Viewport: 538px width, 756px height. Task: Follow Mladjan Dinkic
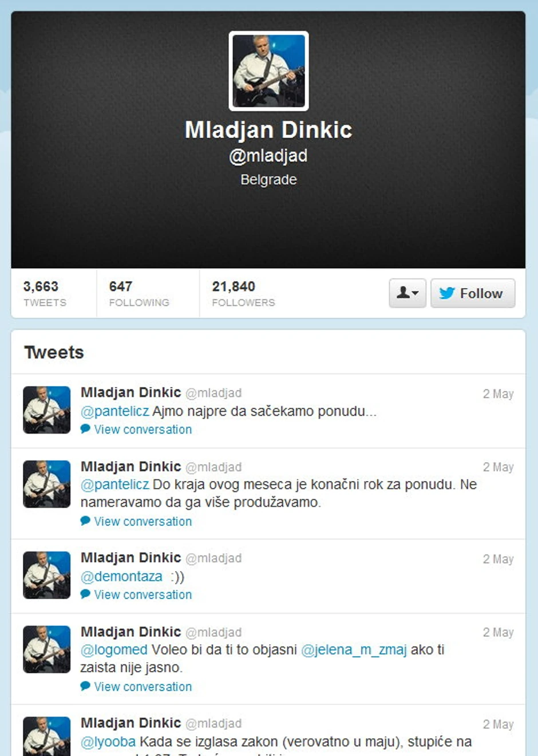coord(473,293)
